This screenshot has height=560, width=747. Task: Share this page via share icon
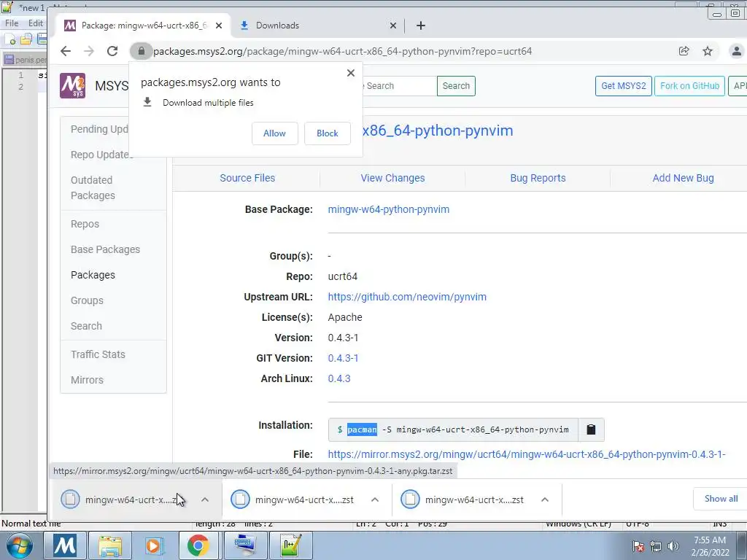pyautogui.click(x=684, y=51)
